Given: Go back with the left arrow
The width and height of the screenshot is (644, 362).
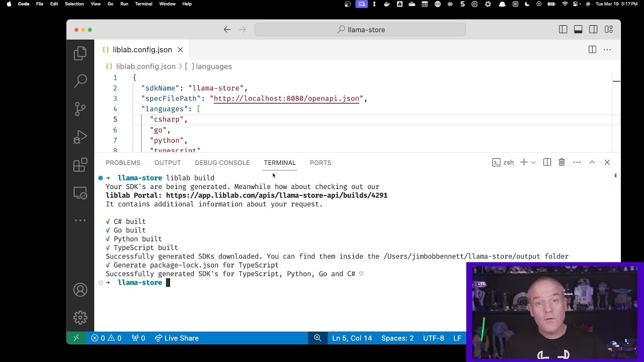Looking at the screenshot, I should (227, 30).
